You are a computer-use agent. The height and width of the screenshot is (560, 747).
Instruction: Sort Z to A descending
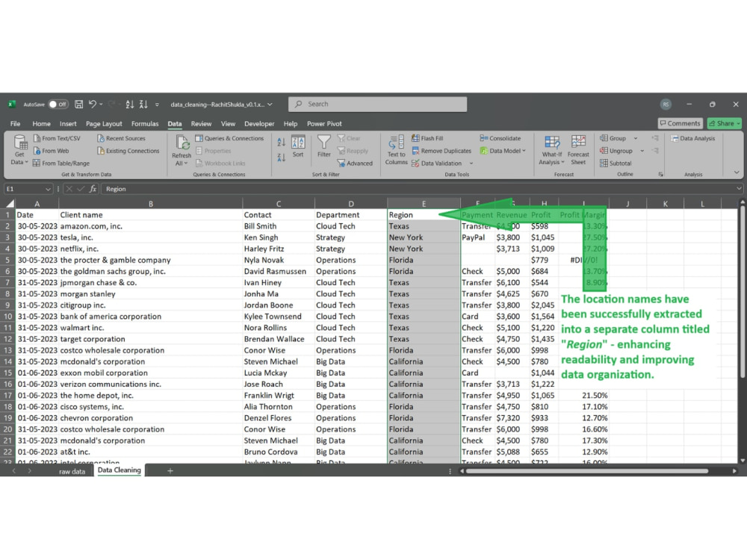281,157
